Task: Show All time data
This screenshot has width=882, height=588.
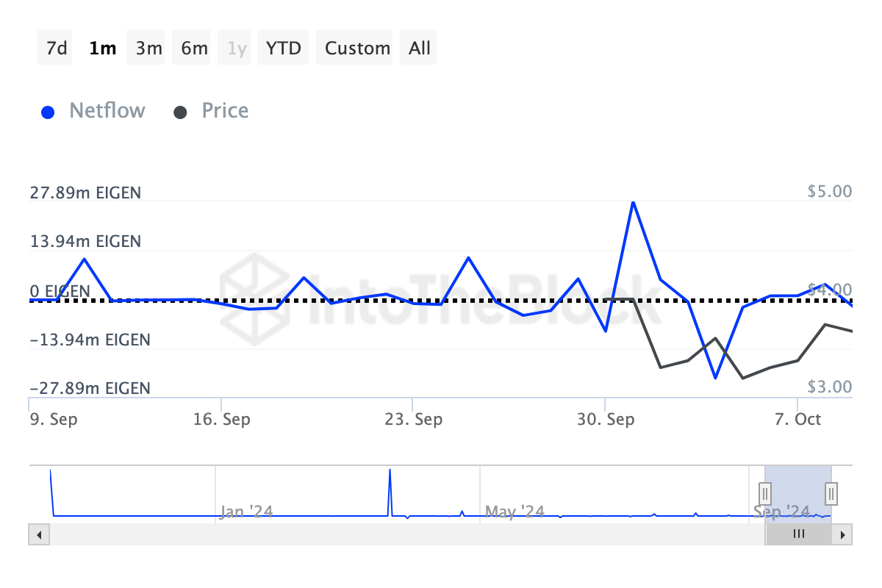Action: tap(420, 49)
